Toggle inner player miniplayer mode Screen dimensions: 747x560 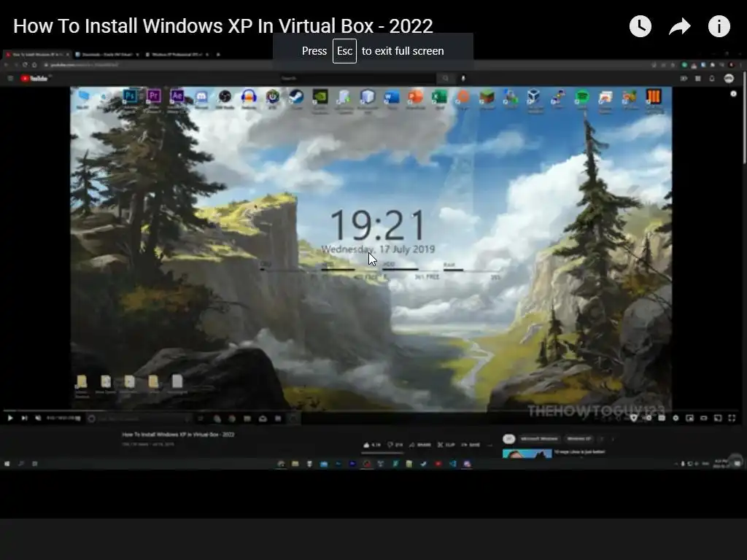689,418
